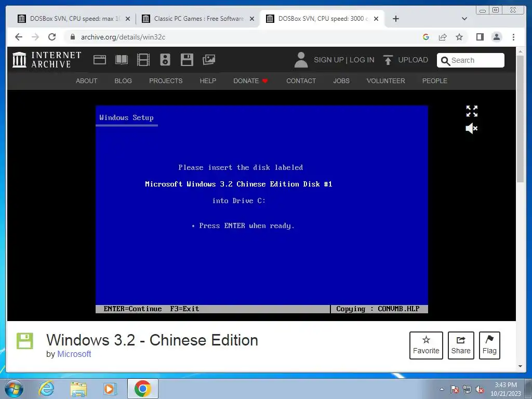Go forward in browser history
The width and height of the screenshot is (532, 399).
tap(35, 37)
